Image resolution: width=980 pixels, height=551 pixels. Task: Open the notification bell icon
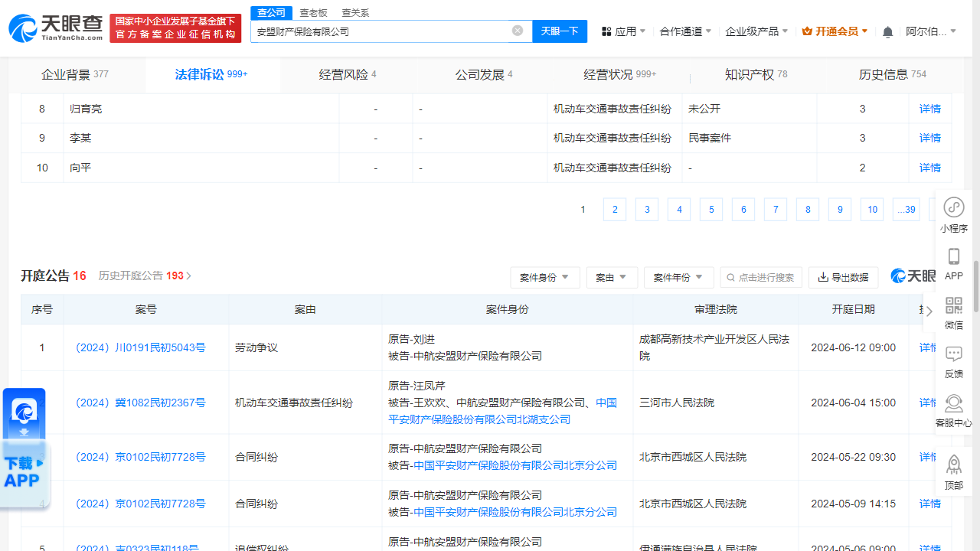click(x=887, y=31)
